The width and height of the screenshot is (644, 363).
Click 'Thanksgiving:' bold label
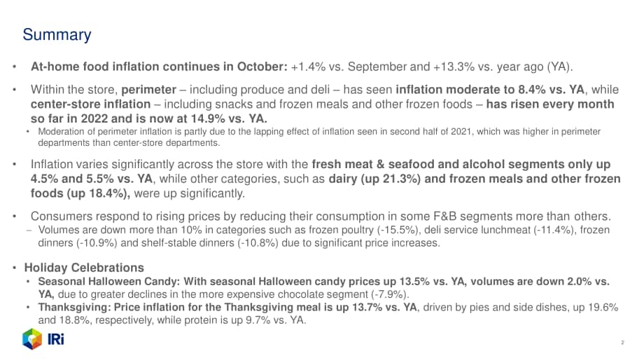pyautogui.click(x=74, y=308)
